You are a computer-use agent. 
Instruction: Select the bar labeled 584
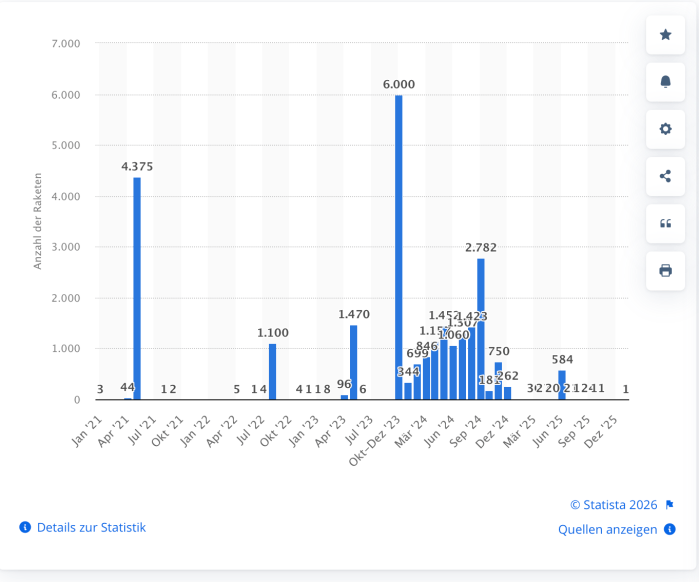click(562, 385)
